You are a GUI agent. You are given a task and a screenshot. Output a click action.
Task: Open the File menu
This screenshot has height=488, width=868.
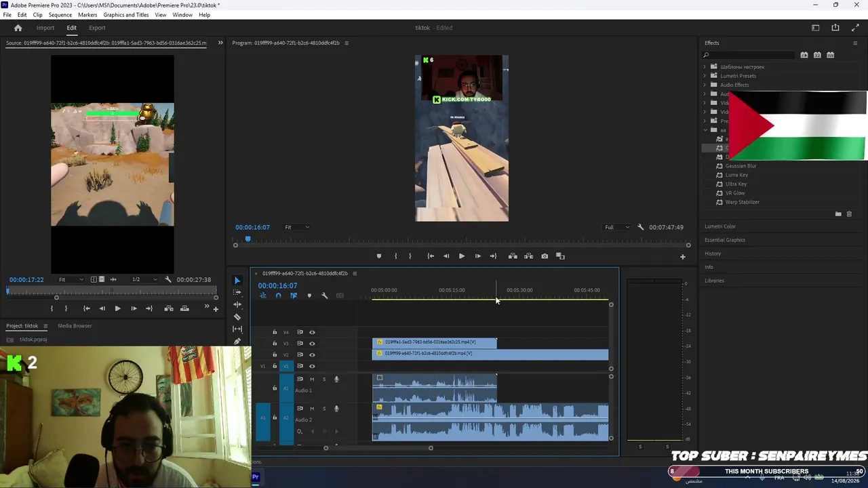coord(7,15)
